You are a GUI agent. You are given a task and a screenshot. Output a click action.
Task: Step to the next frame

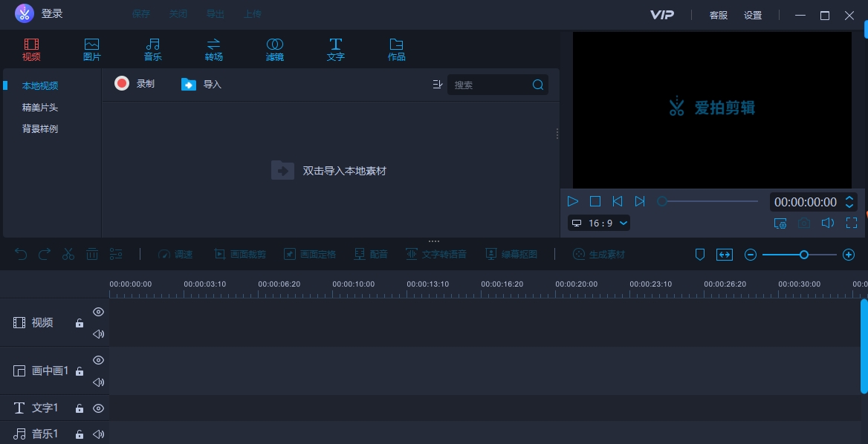640,201
